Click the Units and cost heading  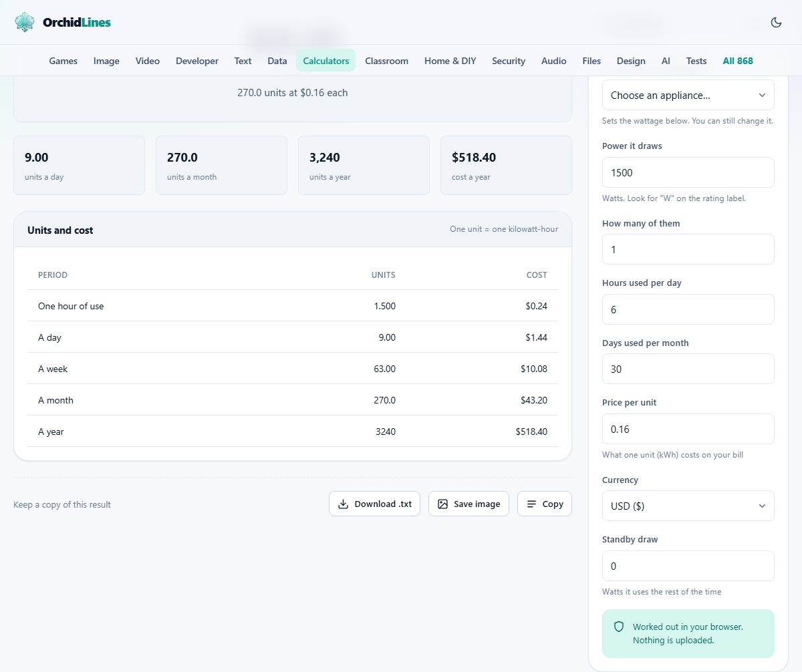pos(60,230)
